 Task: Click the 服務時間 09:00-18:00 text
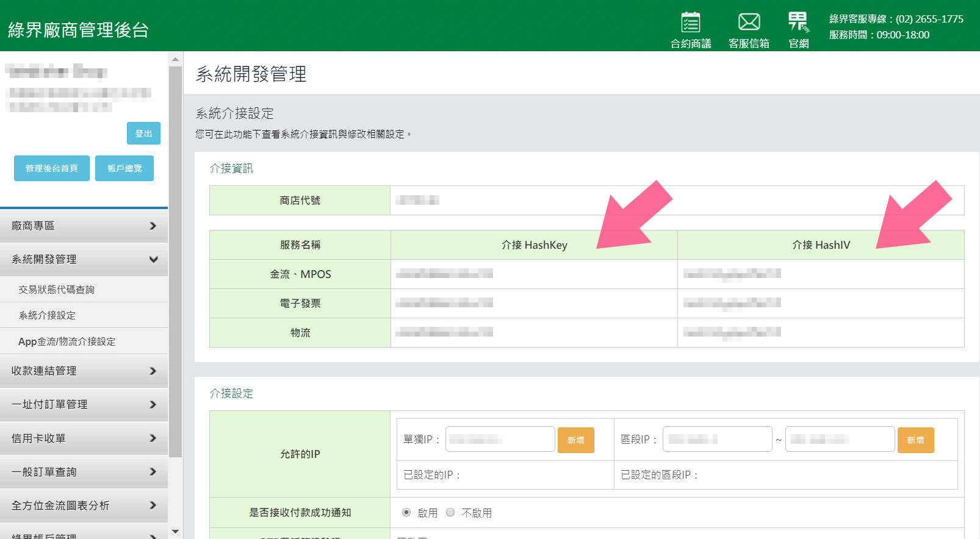click(x=879, y=35)
